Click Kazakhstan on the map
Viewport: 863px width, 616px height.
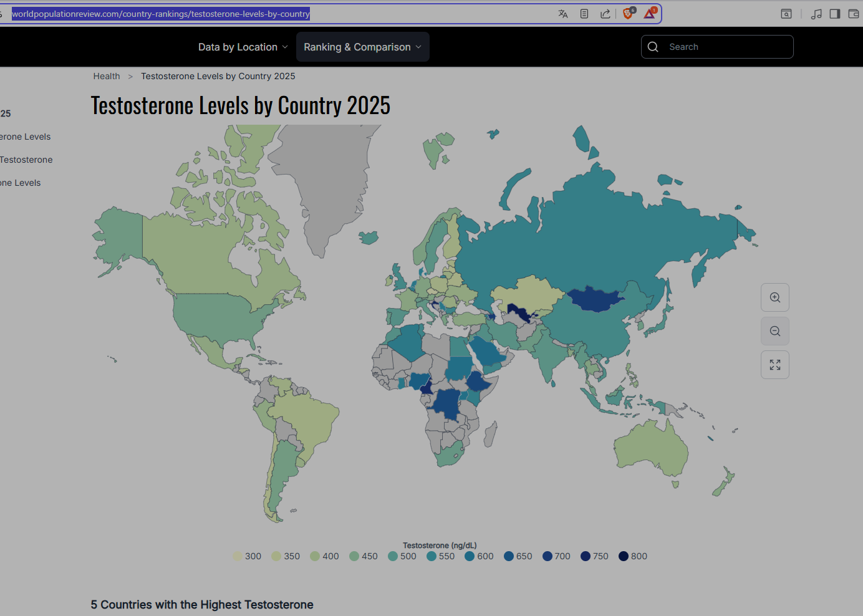527,294
